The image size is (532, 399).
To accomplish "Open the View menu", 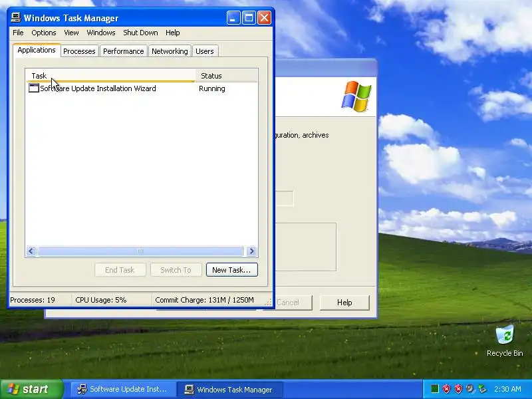I will [71, 33].
